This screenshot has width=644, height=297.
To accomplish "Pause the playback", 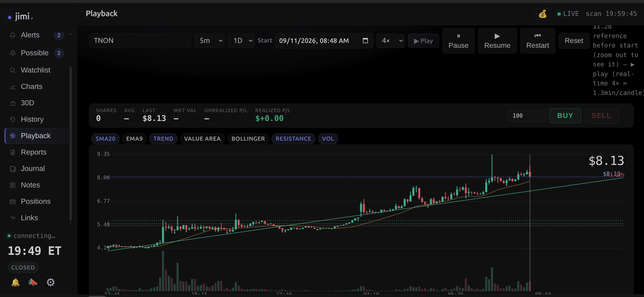I will (458, 41).
